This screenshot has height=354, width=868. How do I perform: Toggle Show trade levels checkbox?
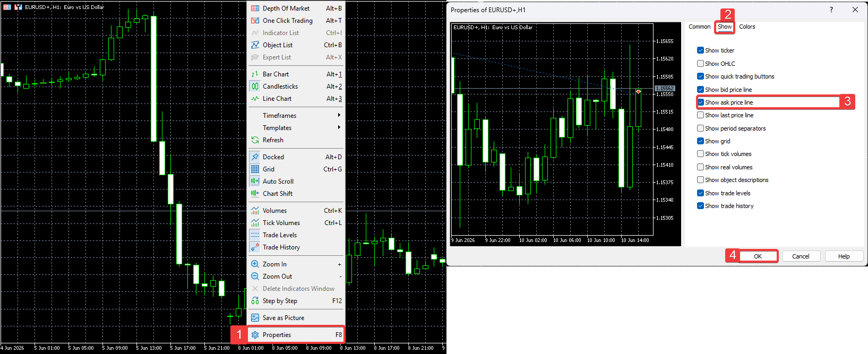pyautogui.click(x=700, y=193)
